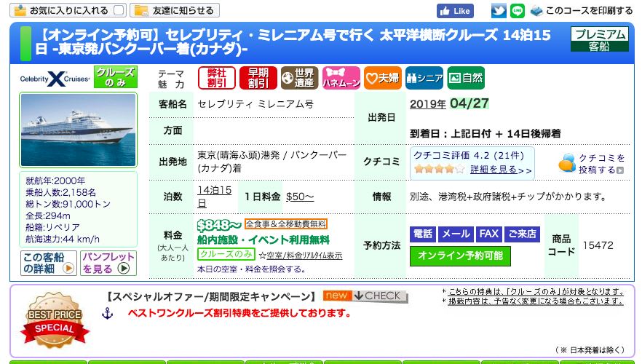This screenshot has height=364, width=642.
Task: Share via the green LINE icon
Action: click(x=517, y=11)
